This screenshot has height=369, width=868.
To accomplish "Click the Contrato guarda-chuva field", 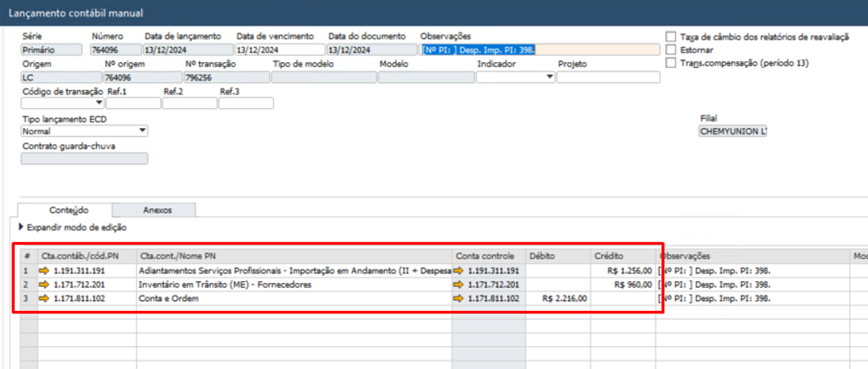I will (x=85, y=158).
